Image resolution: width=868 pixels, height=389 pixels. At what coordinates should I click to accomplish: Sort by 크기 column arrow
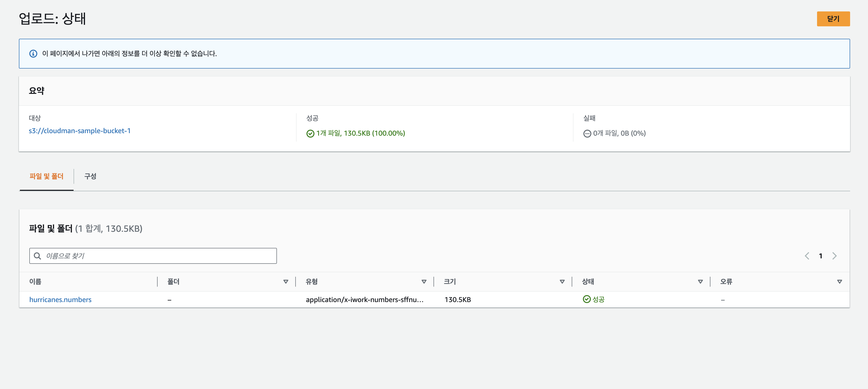pos(562,281)
